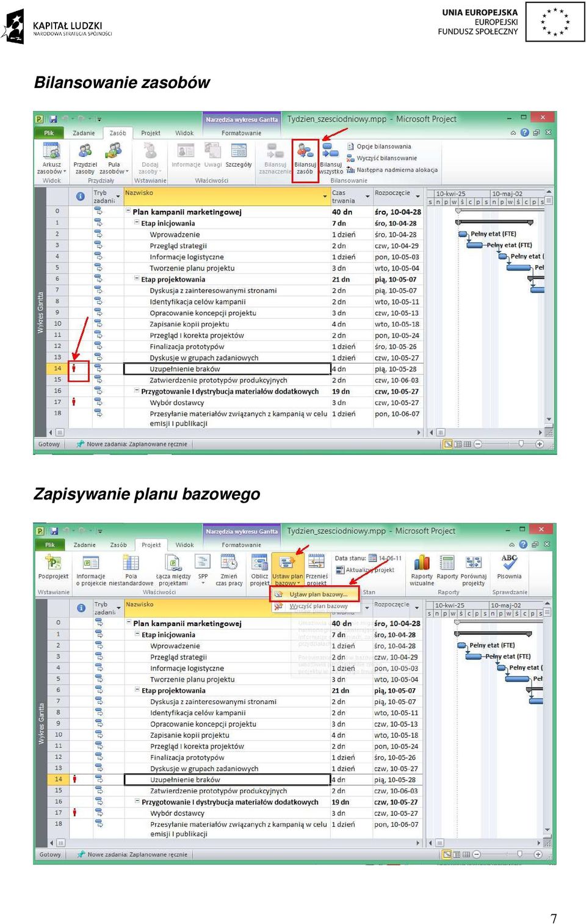Image resolution: width=586 pixels, height=924 pixels.
Task: Click Uwagi icon in upper window ribbon
Action: point(212,150)
